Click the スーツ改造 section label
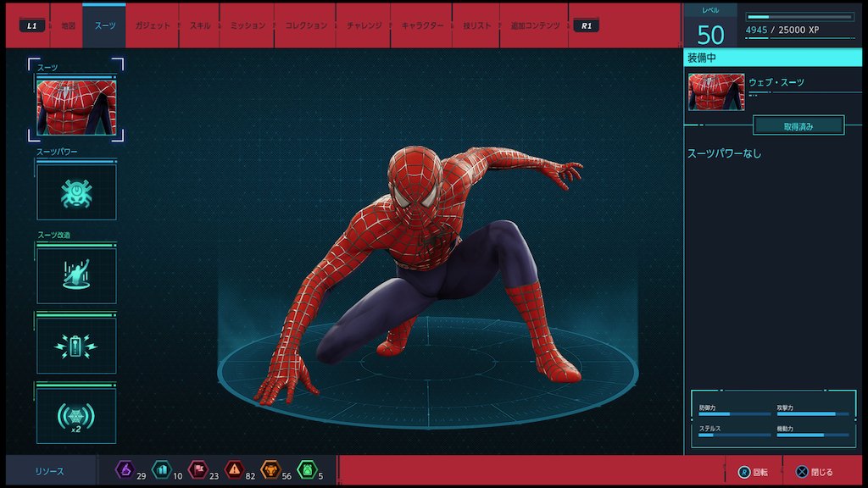 coord(53,236)
